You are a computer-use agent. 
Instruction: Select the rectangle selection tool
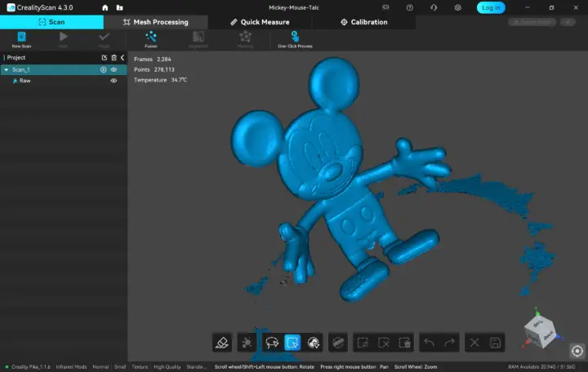tap(292, 343)
